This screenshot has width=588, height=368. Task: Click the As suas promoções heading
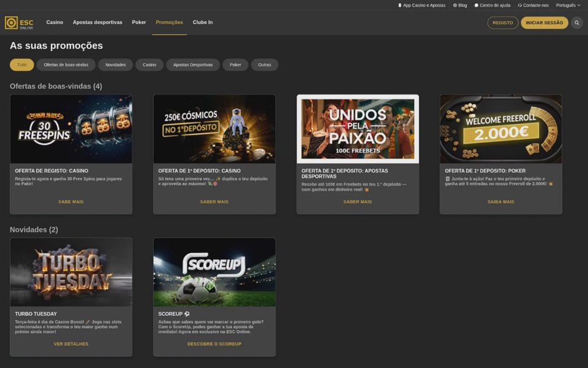click(x=56, y=45)
